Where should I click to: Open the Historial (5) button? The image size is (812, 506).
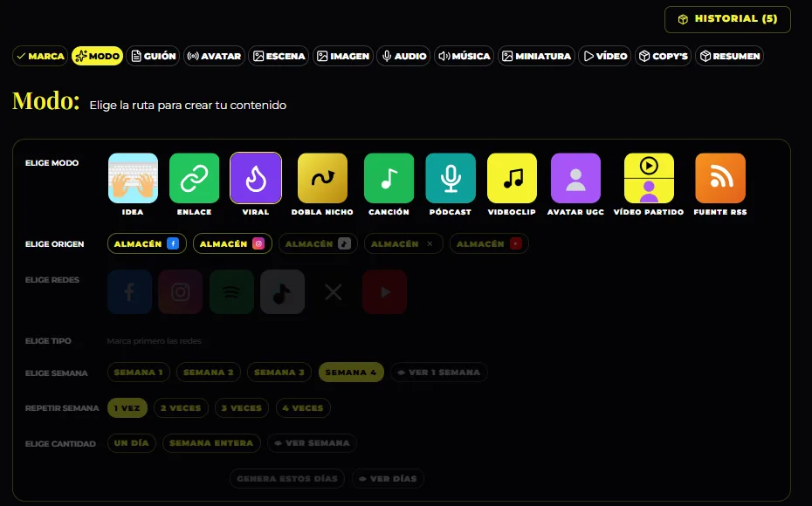point(727,19)
